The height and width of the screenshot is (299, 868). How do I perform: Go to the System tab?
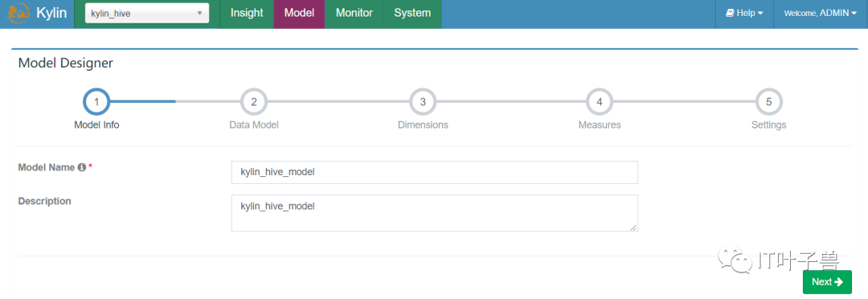click(412, 14)
